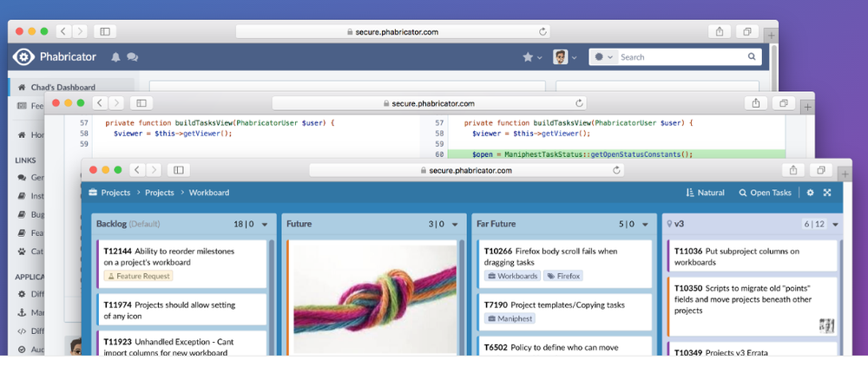Open messages chat bubbles icon in header
Viewport: 868px width, 380px height.
click(x=132, y=57)
